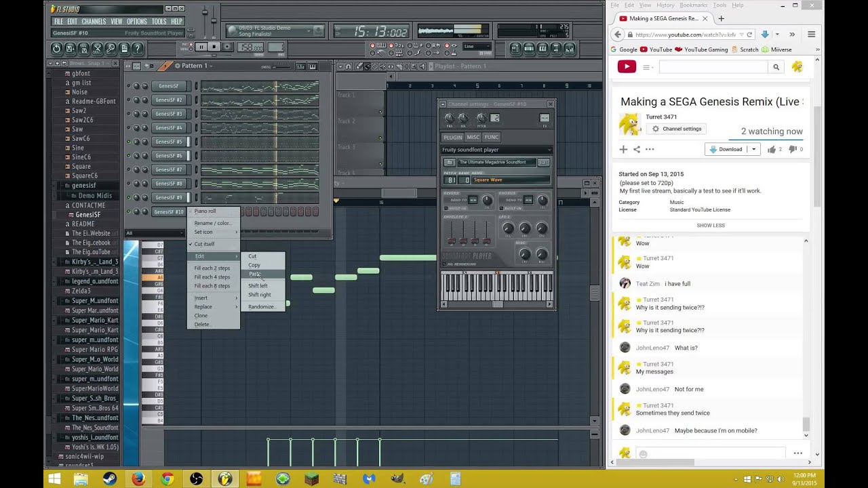Select Paste from the Edit submenu
The image size is (868, 488).
[263, 274]
